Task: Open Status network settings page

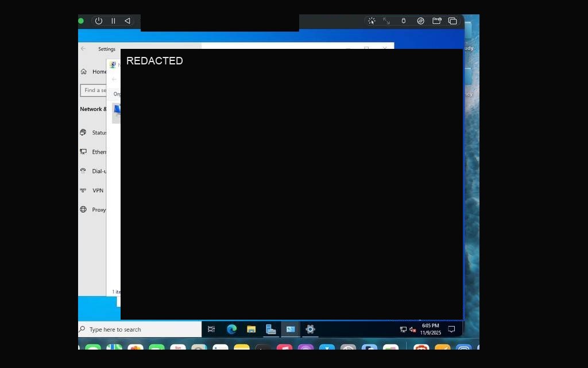Action: (x=94, y=133)
